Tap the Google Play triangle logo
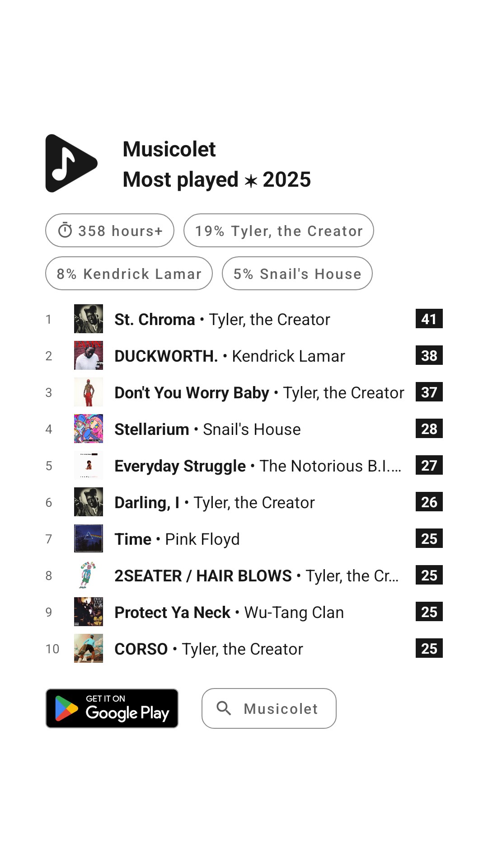Image resolution: width=488 pixels, height=868 pixels. pyautogui.click(x=66, y=708)
